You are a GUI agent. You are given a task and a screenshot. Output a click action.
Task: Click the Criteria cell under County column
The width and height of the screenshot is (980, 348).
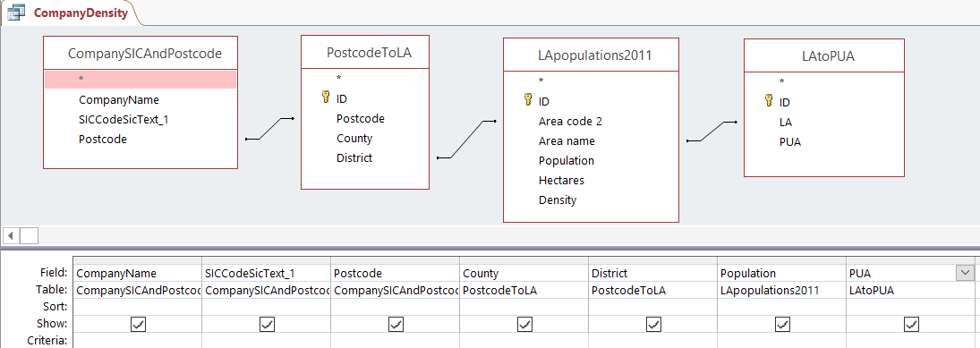pos(524,341)
